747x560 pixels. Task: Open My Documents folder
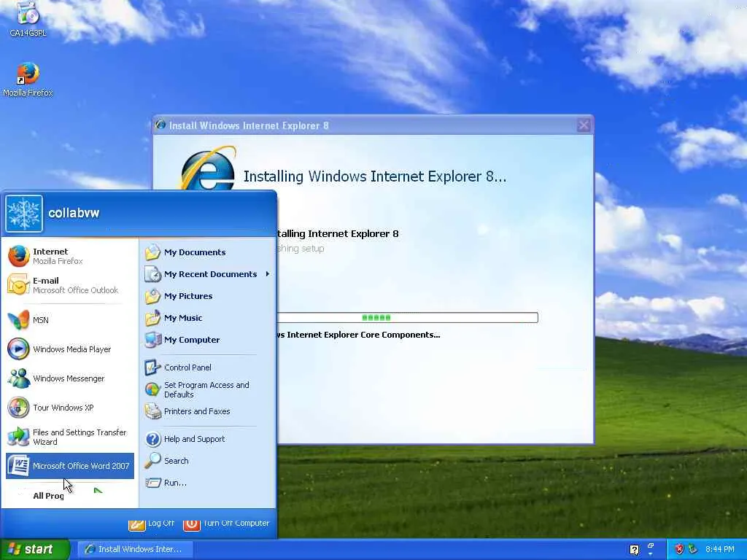[208, 252]
